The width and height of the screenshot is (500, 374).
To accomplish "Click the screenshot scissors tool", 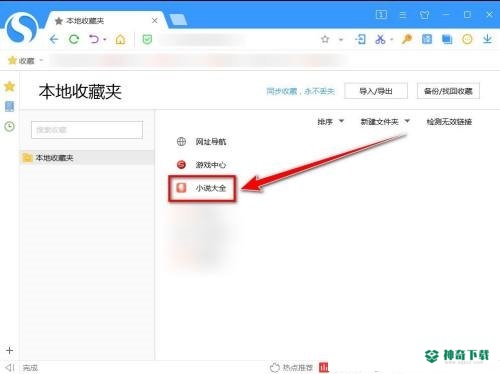I will (380, 39).
